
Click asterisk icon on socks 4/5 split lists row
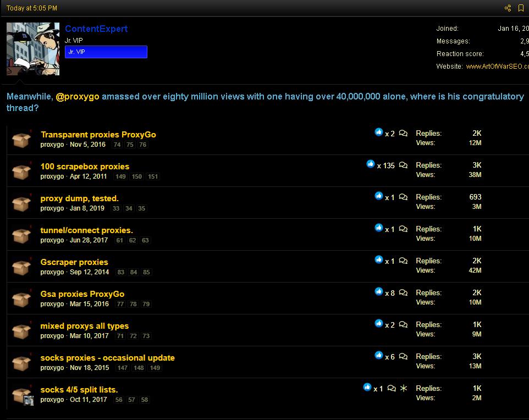coord(404,388)
